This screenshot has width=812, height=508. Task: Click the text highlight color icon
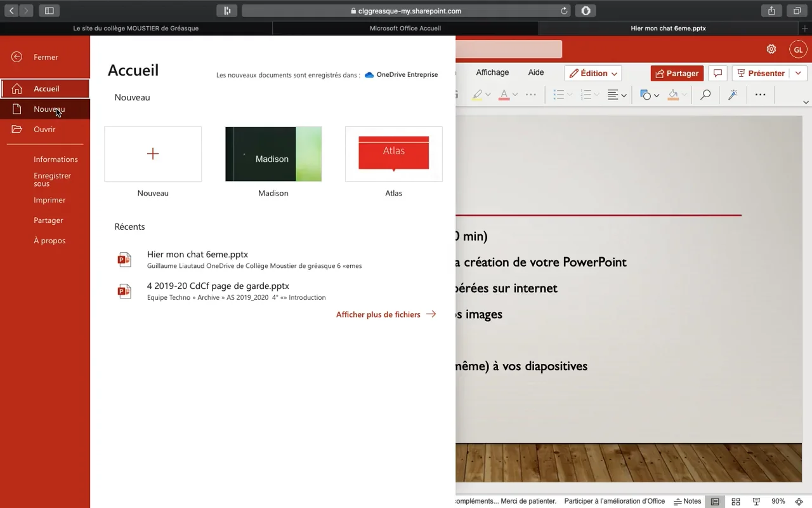click(x=478, y=95)
